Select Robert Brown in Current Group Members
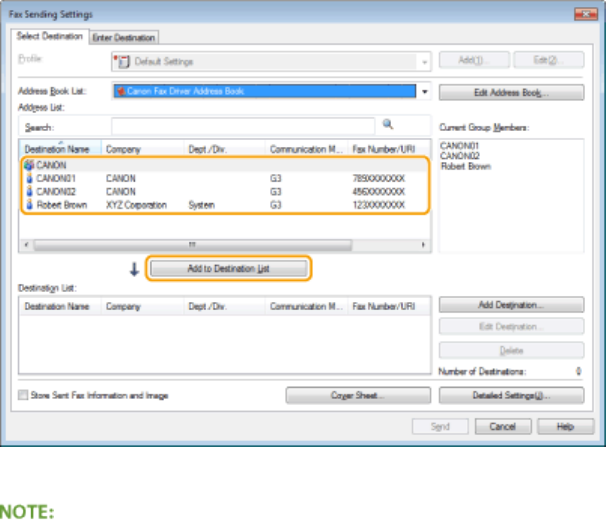The image size is (606, 524). coord(466,166)
